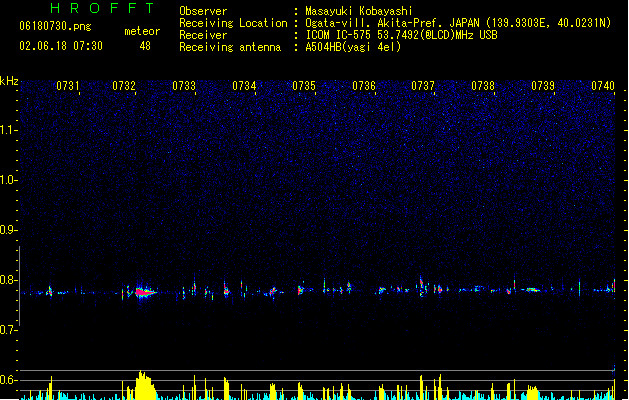Viewport: 629px width, 400px height.
Task: Click the large pink meteor echo after 0732
Action: click(144, 292)
